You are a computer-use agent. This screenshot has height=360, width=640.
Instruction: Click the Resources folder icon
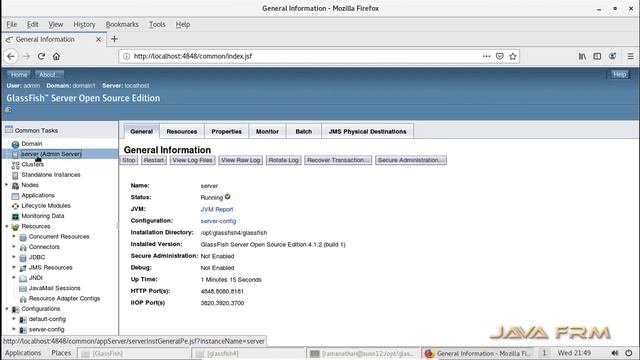pyautogui.click(x=16, y=227)
